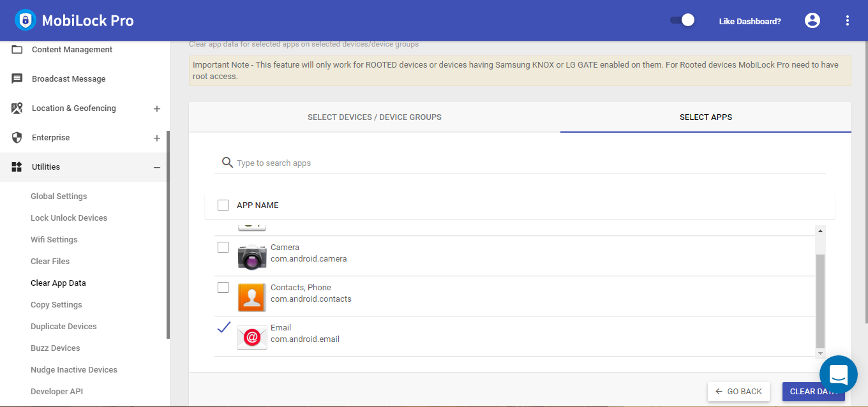Click the Enterprise shield icon
This screenshot has height=407, width=868.
[x=17, y=138]
